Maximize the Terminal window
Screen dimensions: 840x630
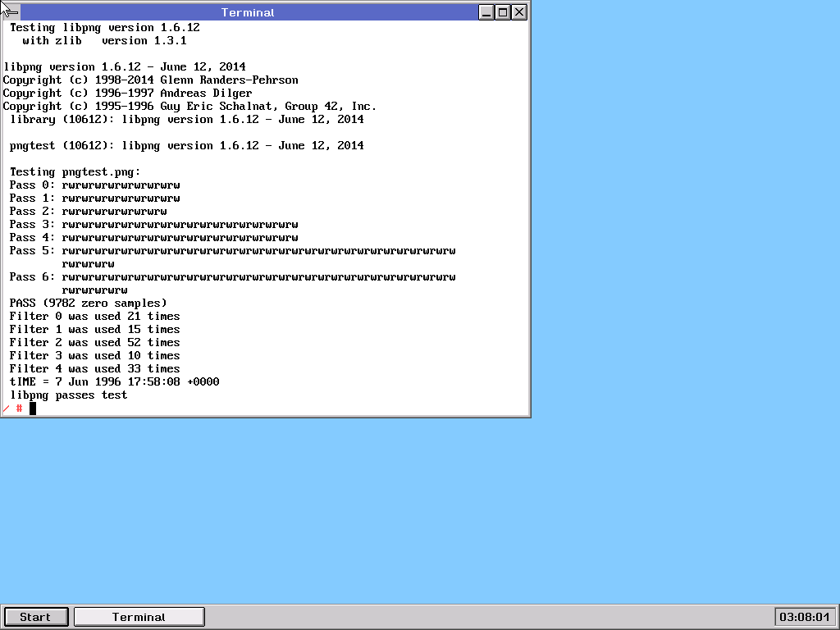[x=503, y=12]
